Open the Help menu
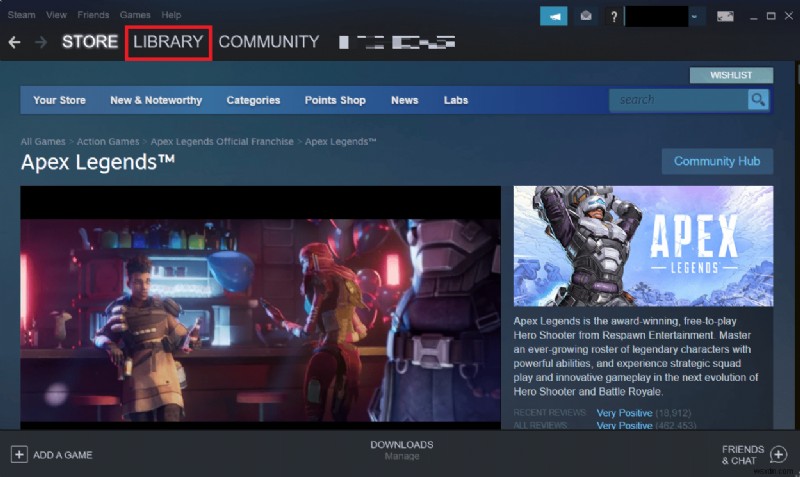The height and width of the screenshot is (477, 800). 171,15
